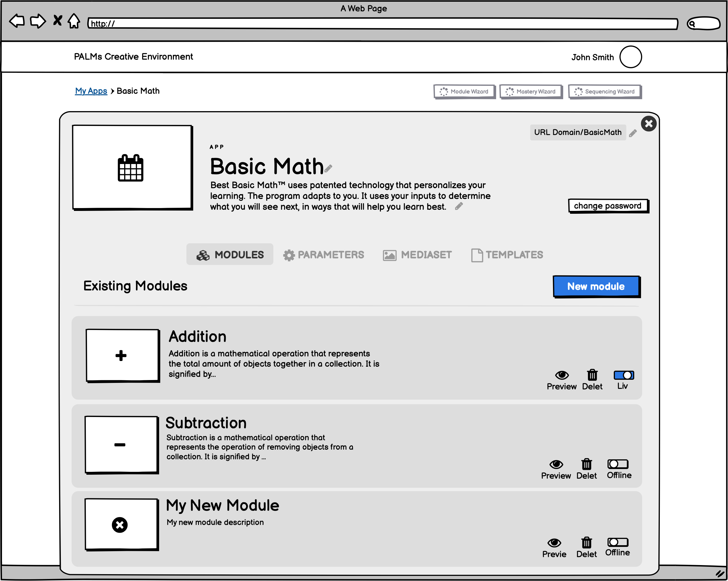Edit the URL Domain/BasicMath pencil icon

tap(633, 133)
